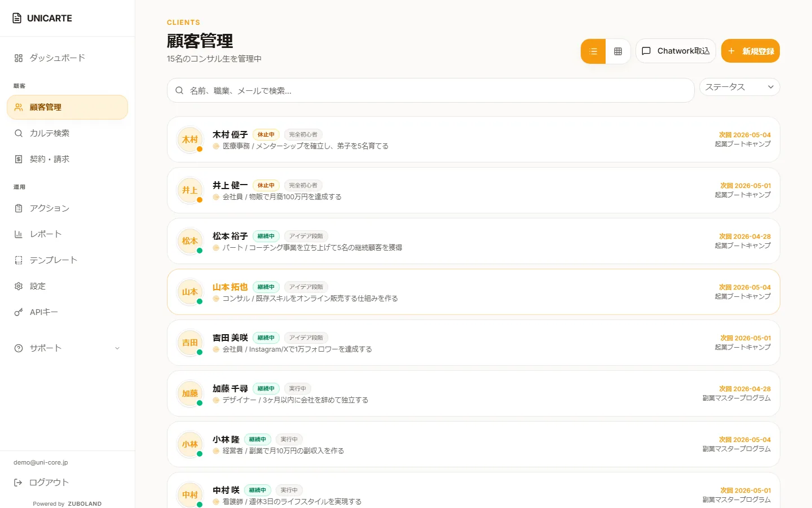The height and width of the screenshot is (508, 812).
Task: Click the Chatwork取込 button
Action: (x=676, y=51)
